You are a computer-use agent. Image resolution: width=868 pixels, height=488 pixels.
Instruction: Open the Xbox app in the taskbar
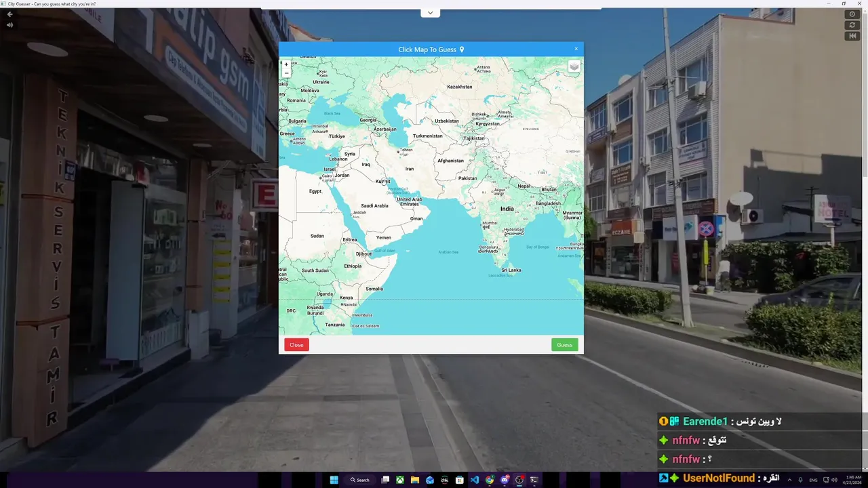click(400, 480)
